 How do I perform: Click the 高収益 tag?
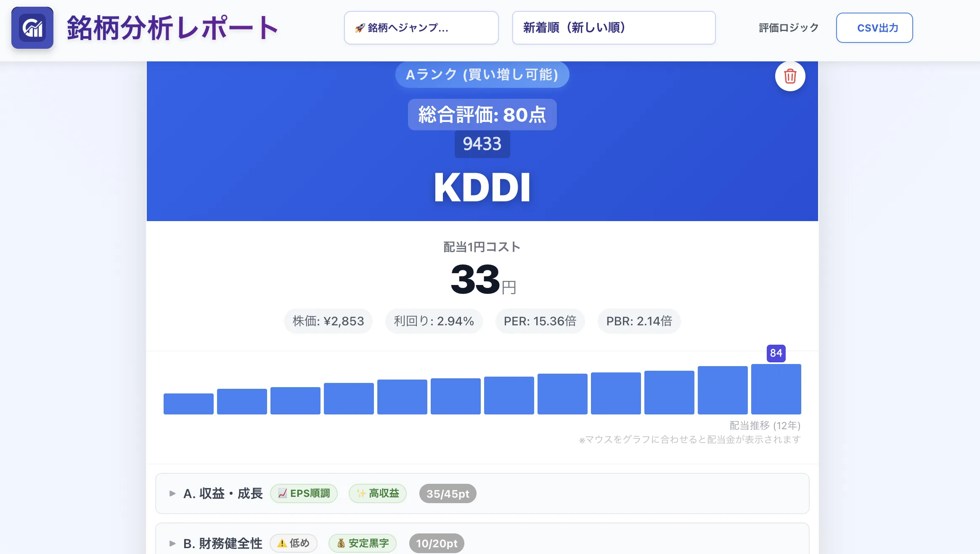click(x=378, y=493)
